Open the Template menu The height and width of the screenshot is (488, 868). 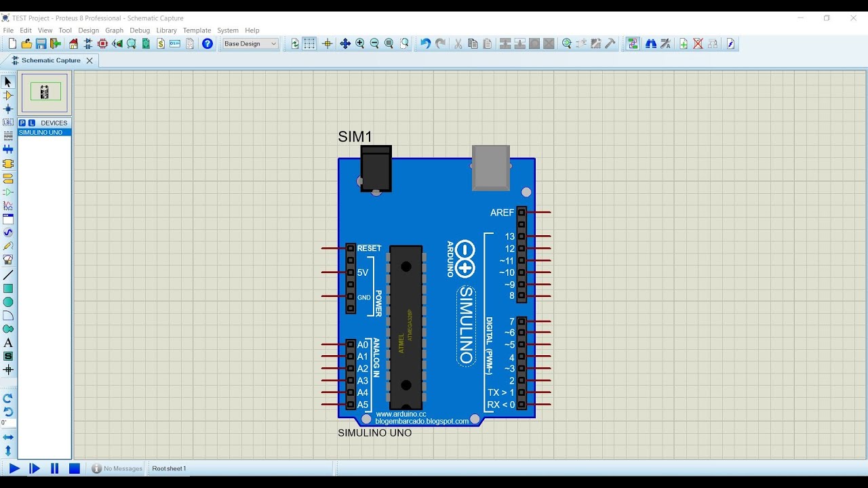(197, 30)
